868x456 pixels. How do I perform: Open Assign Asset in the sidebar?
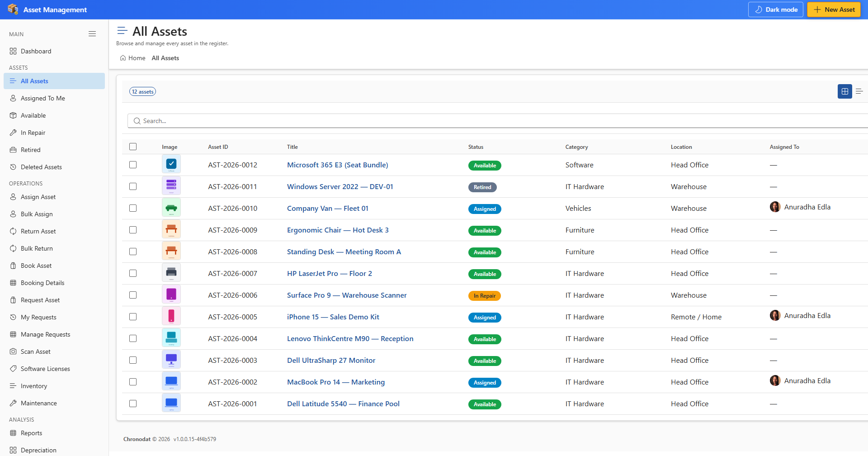(x=54, y=197)
